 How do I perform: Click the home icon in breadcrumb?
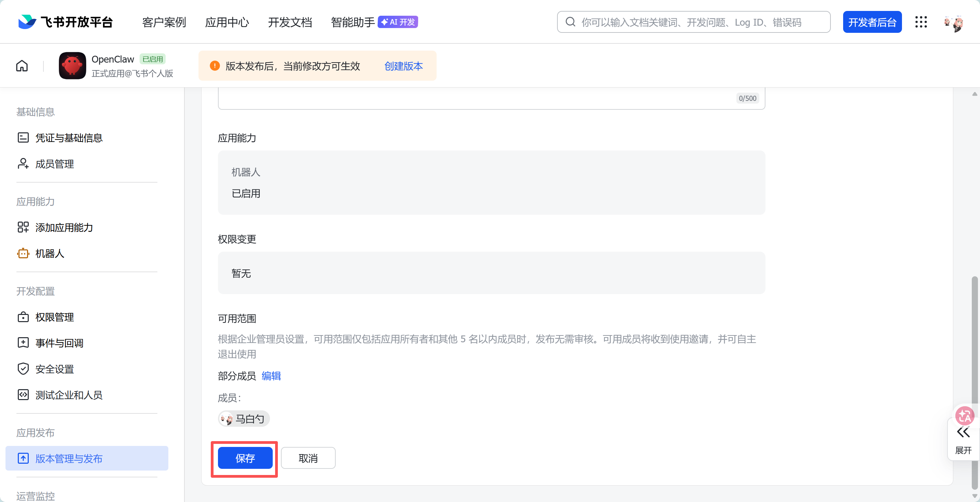tap(22, 66)
